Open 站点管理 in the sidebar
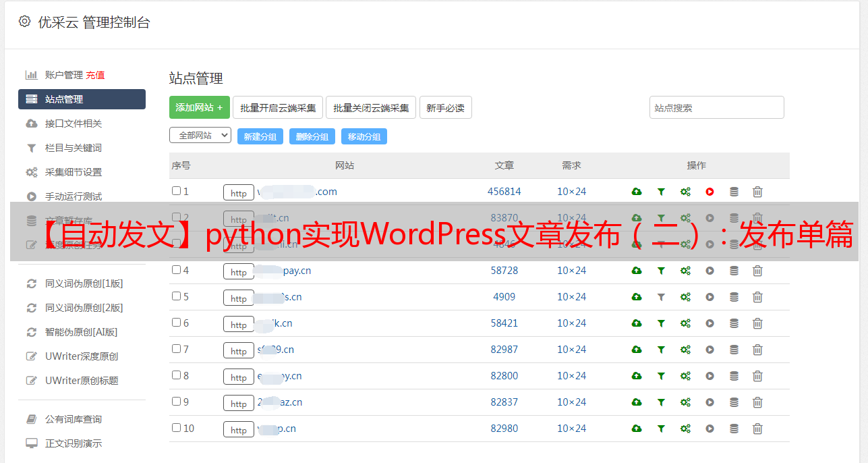 pos(82,99)
